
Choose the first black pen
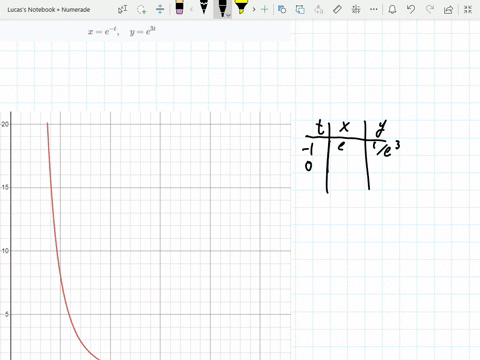pos(204,8)
